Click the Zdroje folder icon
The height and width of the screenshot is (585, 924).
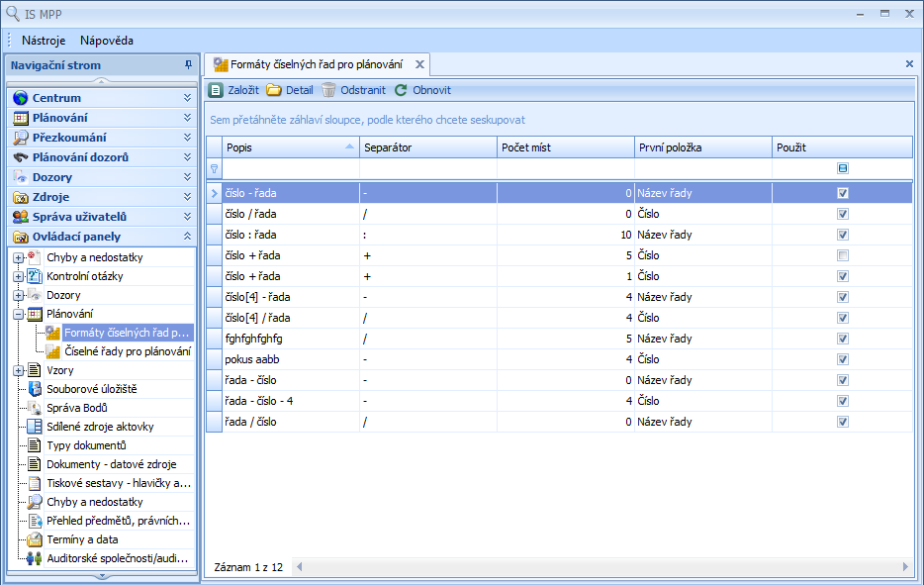21,197
